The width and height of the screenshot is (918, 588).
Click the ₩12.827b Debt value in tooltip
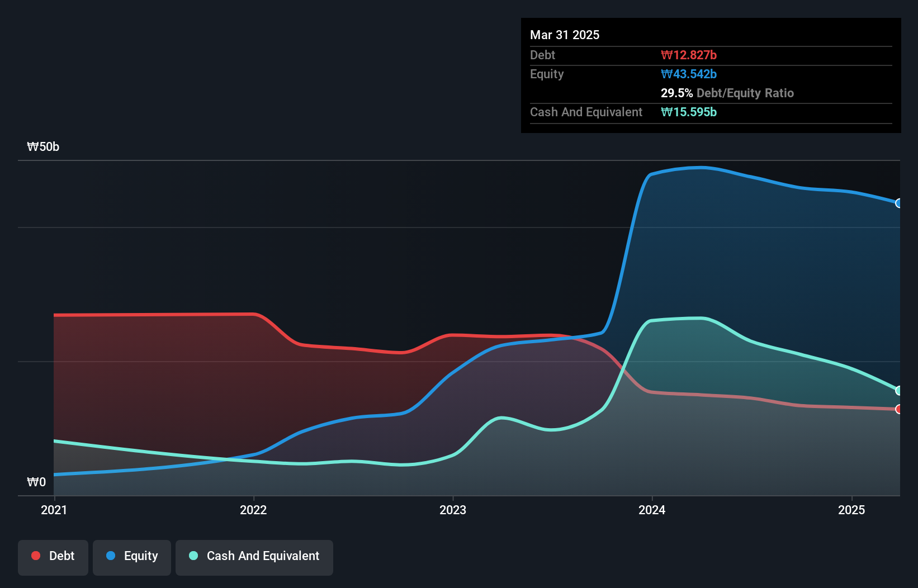(689, 55)
